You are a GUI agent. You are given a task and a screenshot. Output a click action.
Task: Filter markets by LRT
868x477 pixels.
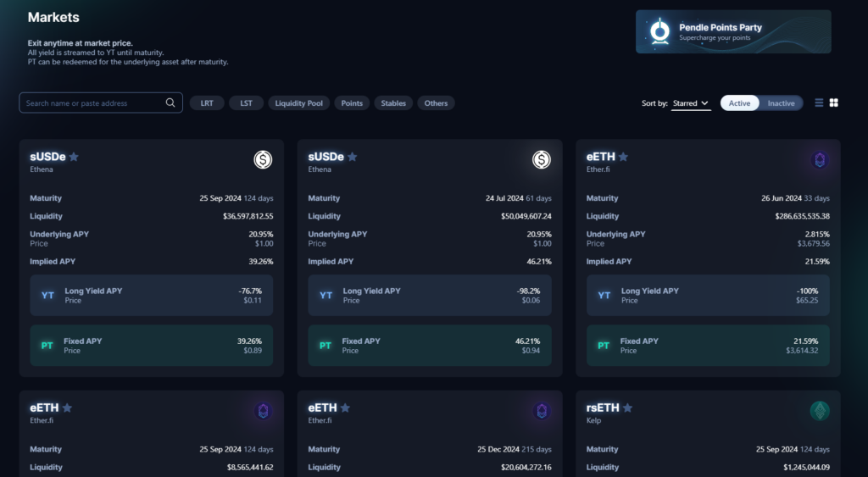[x=206, y=103]
